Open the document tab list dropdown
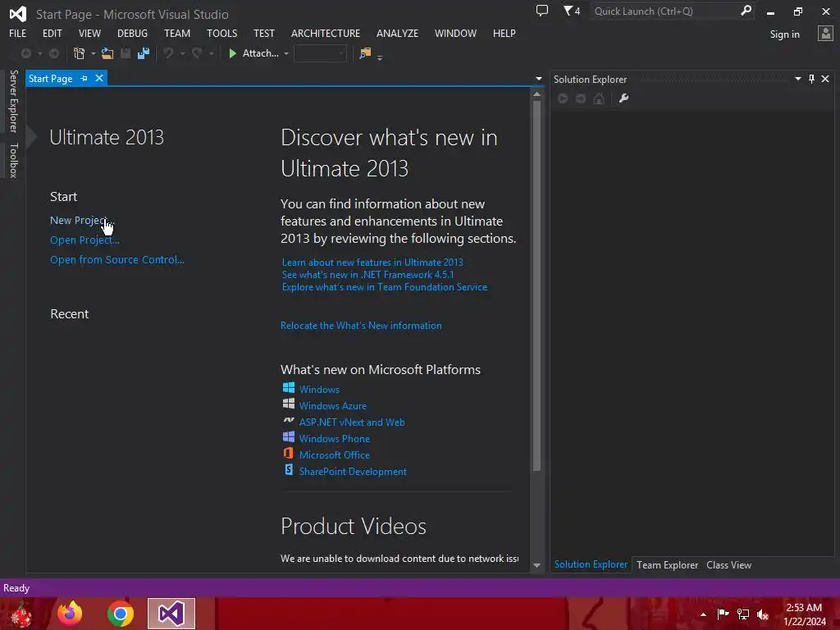Viewport: 840px width, 630px height. (538, 79)
